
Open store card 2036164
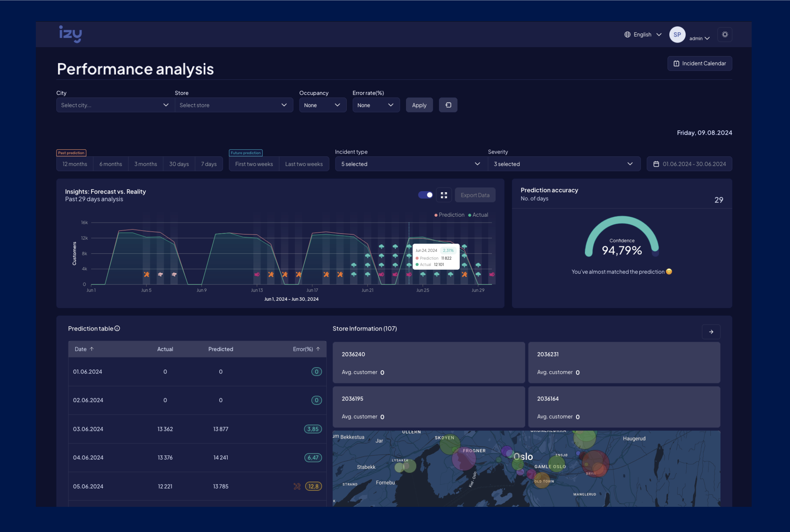[x=624, y=407]
